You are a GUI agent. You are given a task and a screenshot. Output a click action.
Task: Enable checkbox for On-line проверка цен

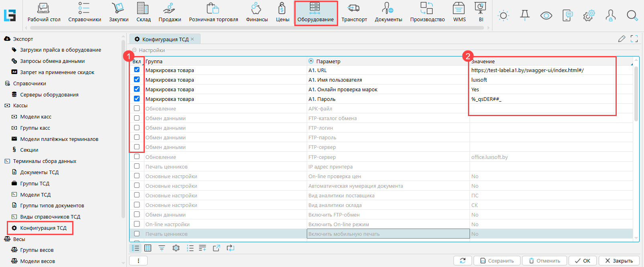[x=137, y=176]
